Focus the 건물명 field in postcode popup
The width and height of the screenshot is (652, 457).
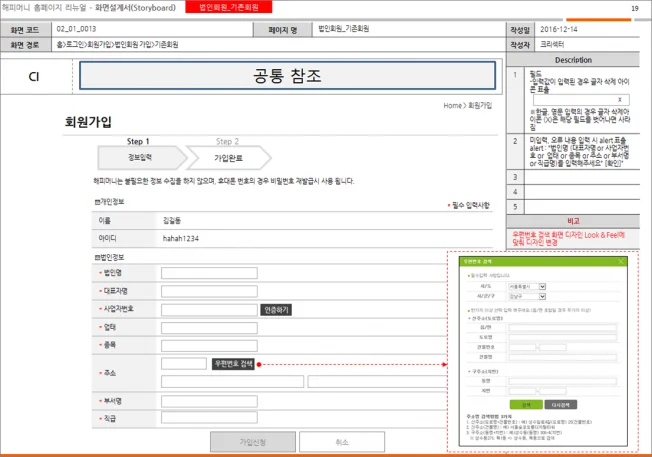pos(563,357)
